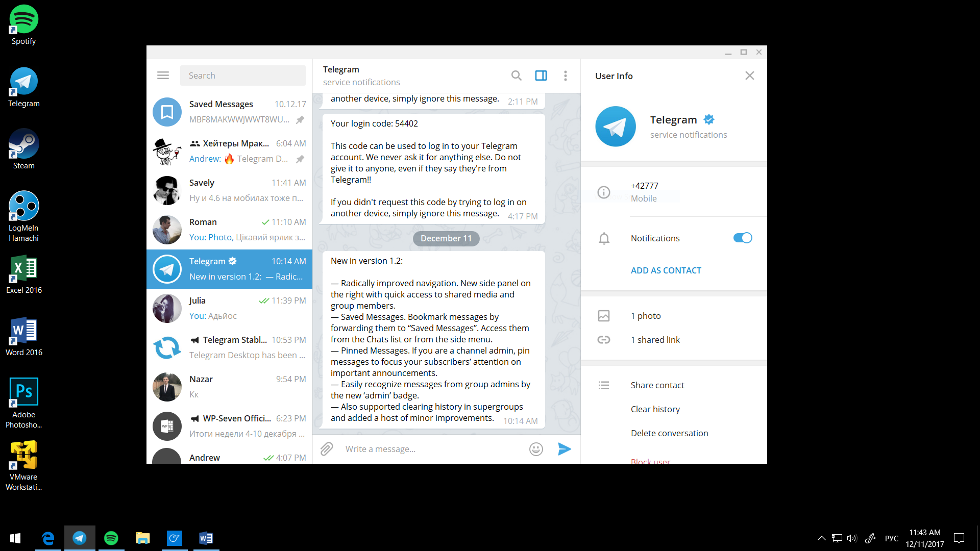Viewport: 980px width, 551px height.
Task: Click the attach file paperclip icon
Action: pos(326,449)
